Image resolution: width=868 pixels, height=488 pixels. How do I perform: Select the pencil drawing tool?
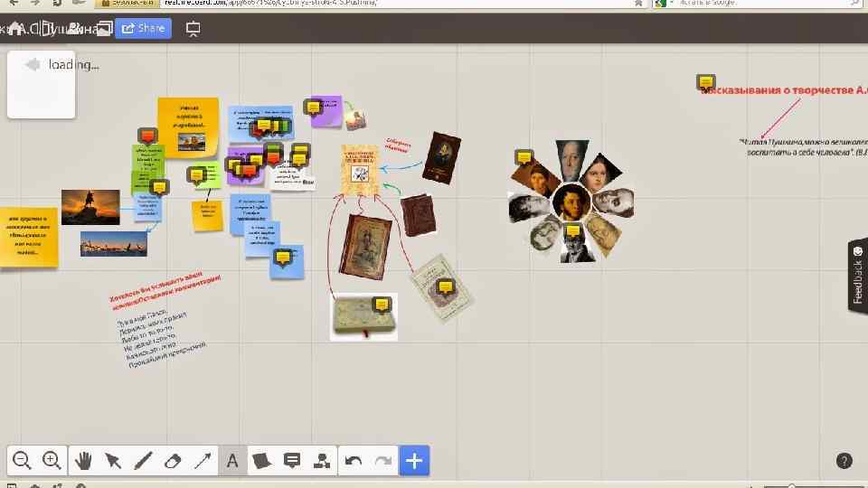click(x=143, y=460)
